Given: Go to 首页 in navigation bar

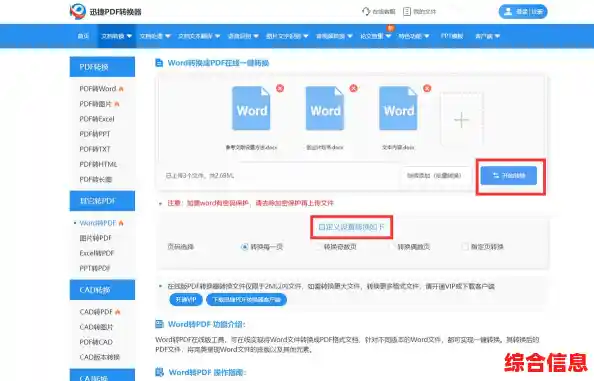Looking at the screenshot, I should click(x=83, y=36).
